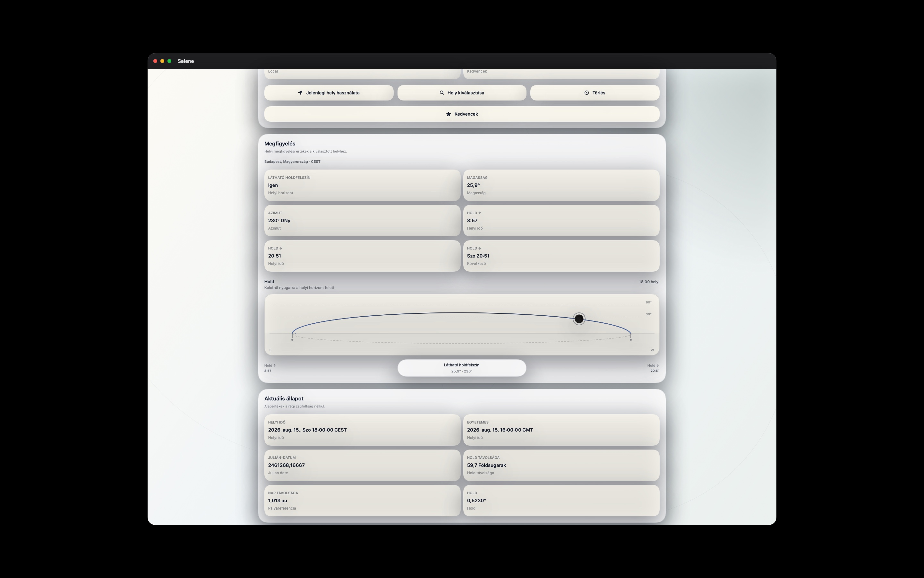Minimize the Selene window with the yellow button
This screenshot has width=924, height=578.
click(162, 61)
